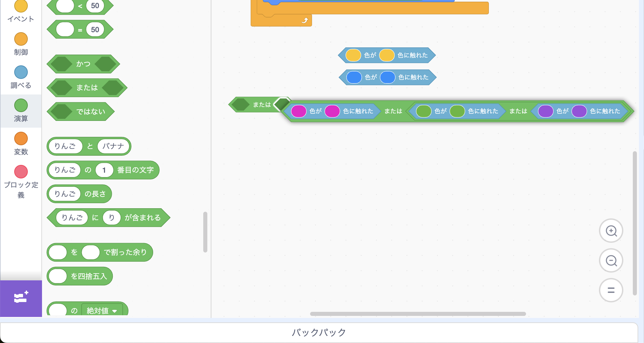The width and height of the screenshot is (644, 343).
Task: Select the 制御 (Control) category circle
Action: click(x=21, y=39)
